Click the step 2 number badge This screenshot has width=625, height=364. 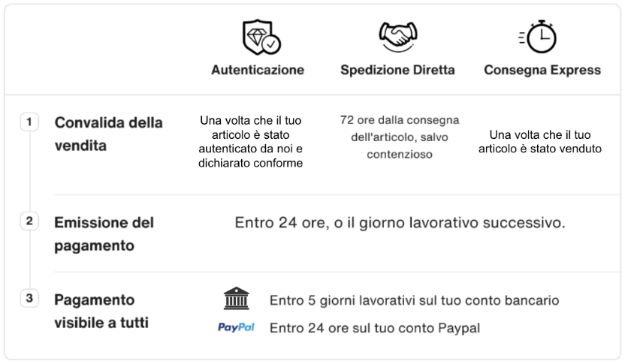29,221
